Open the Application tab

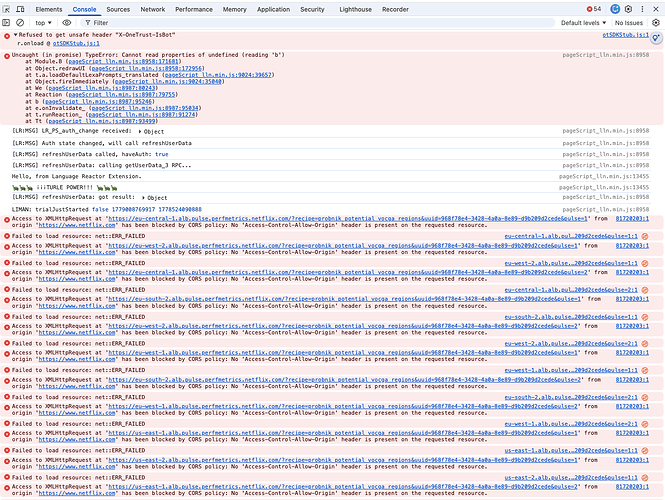[273, 9]
